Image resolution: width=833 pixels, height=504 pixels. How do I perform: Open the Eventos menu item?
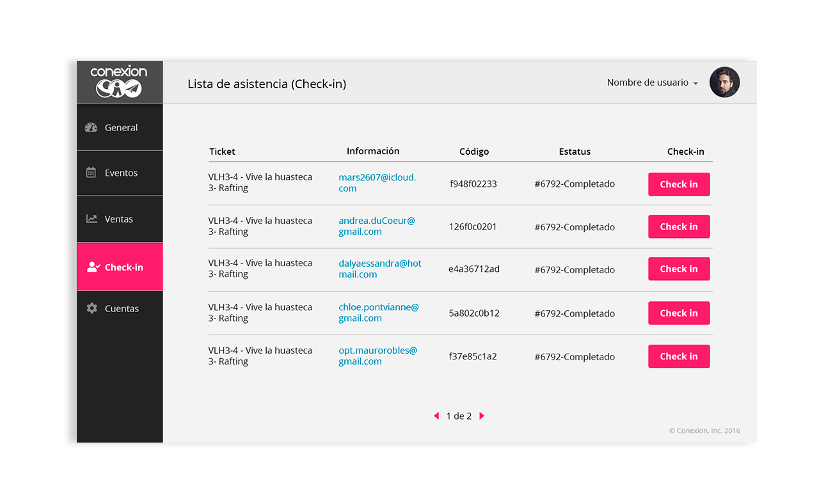click(x=121, y=173)
